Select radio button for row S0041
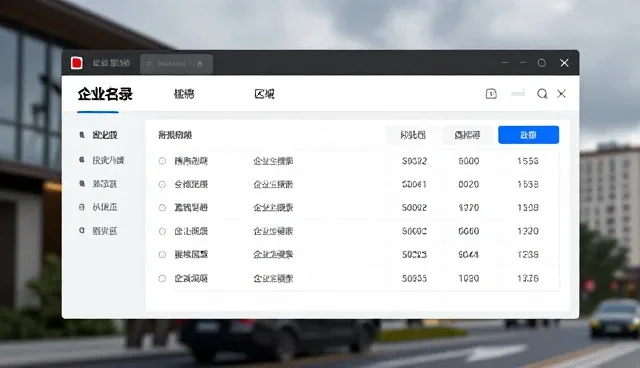640x368 pixels. tap(162, 184)
